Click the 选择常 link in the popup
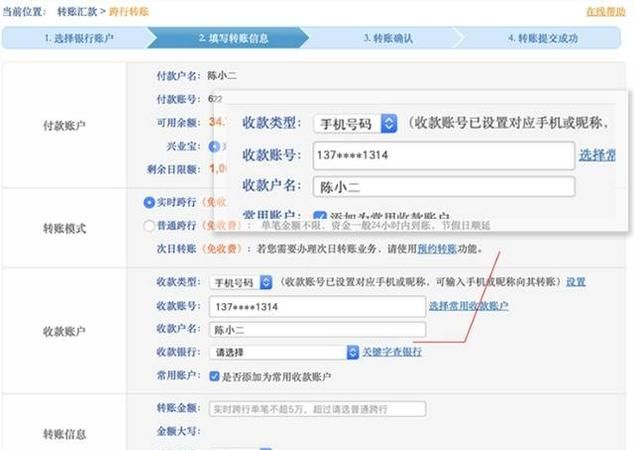634x450 pixels. pos(597,155)
